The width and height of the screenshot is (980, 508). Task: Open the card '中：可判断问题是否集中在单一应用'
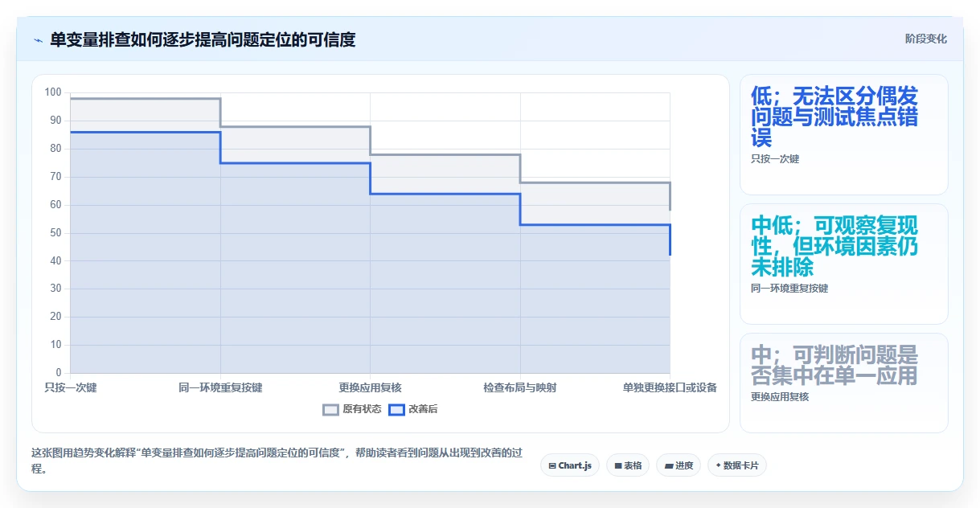844,383
